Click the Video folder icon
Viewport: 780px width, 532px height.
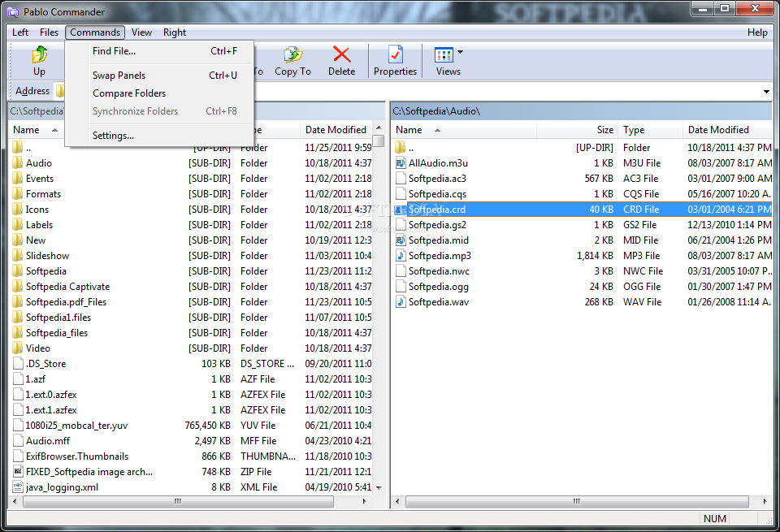click(x=17, y=348)
